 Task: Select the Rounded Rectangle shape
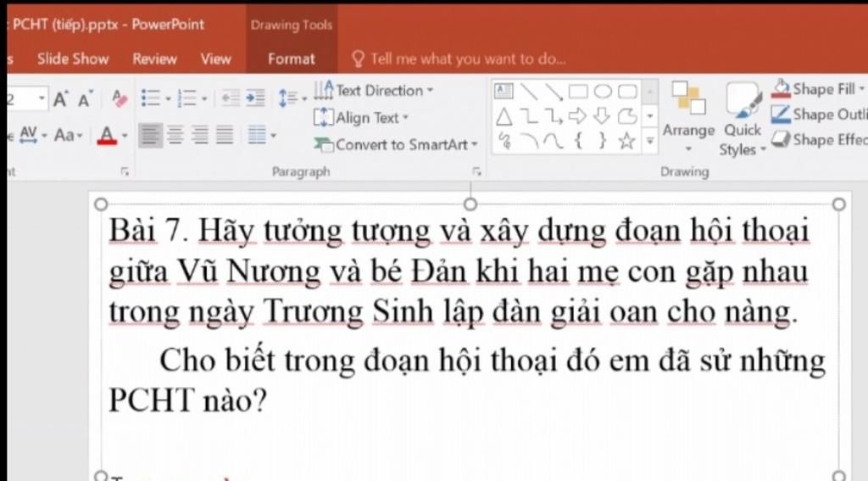click(627, 91)
